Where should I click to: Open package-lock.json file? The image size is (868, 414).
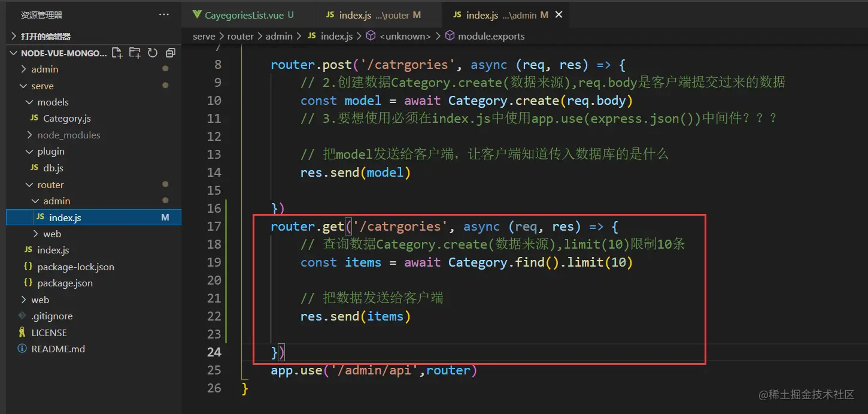(x=75, y=267)
